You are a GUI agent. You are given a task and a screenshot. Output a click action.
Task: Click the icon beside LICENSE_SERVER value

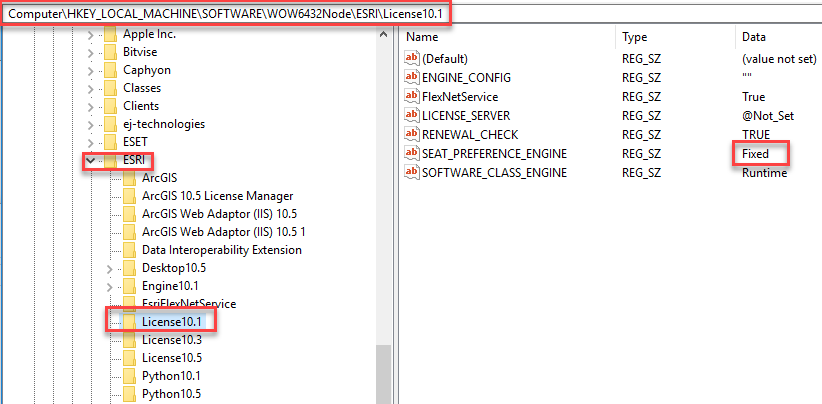pyautogui.click(x=412, y=115)
